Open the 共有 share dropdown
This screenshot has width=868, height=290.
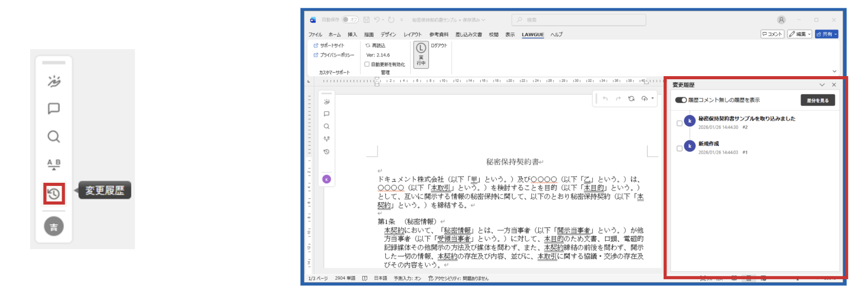point(827,34)
